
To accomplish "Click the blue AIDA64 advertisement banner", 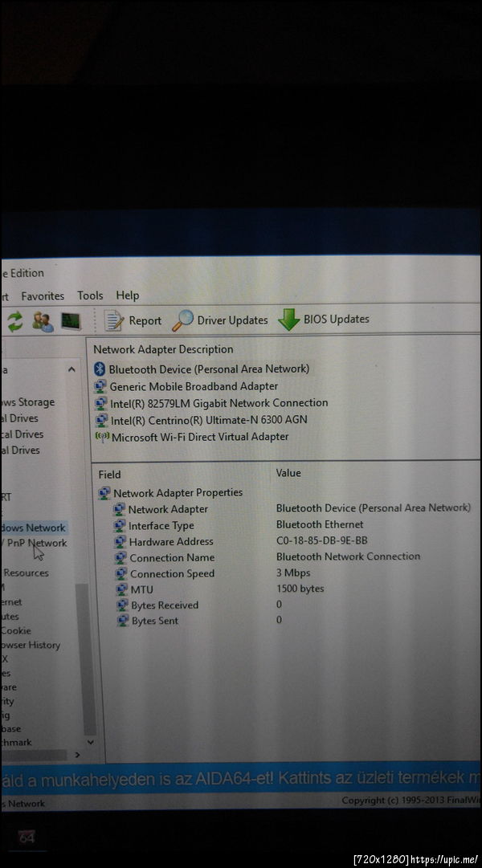I will tap(240, 778).
